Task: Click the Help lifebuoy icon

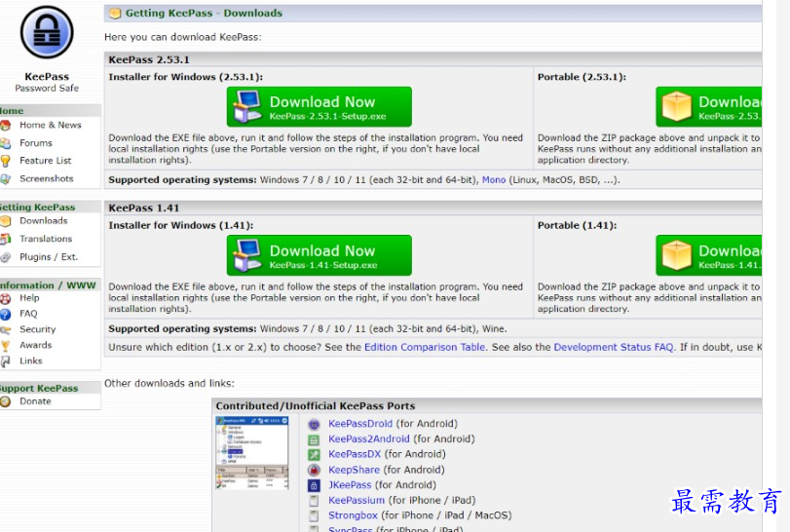Action: click(x=6, y=298)
